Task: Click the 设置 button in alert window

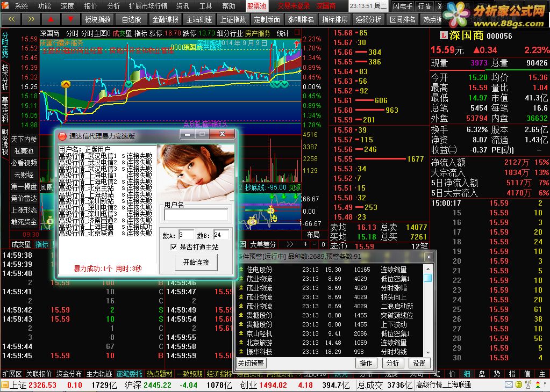Action: coord(419,363)
